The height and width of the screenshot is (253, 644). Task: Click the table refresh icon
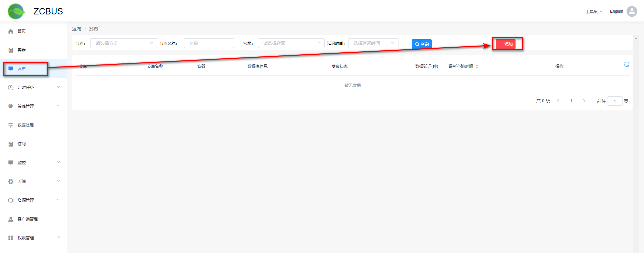(x=626, y=64)
